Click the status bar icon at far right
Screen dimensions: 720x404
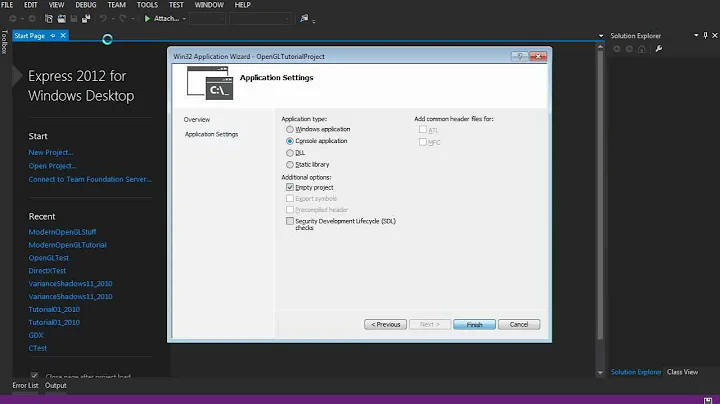(708, 400)
